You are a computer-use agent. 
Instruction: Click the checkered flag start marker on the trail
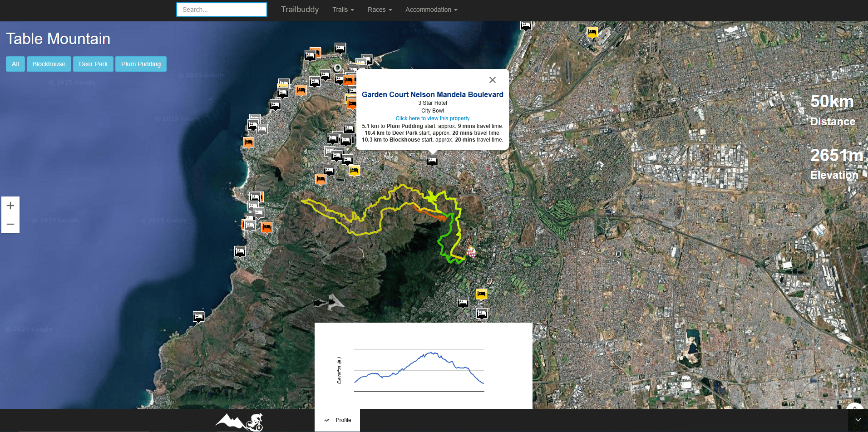472,252
